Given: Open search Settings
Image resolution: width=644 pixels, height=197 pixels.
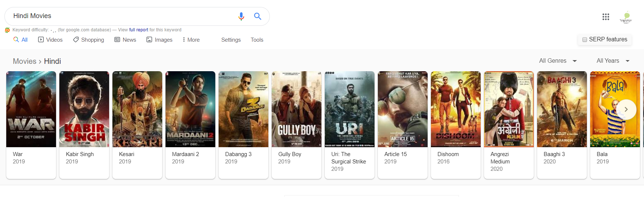Looking at the screenshot, I should pyautogui.click(x=231, y=40).
